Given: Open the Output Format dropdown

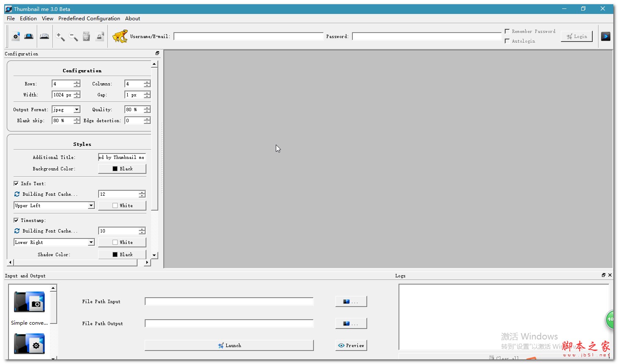Looking at the screenshot, I should coord(77,109).
